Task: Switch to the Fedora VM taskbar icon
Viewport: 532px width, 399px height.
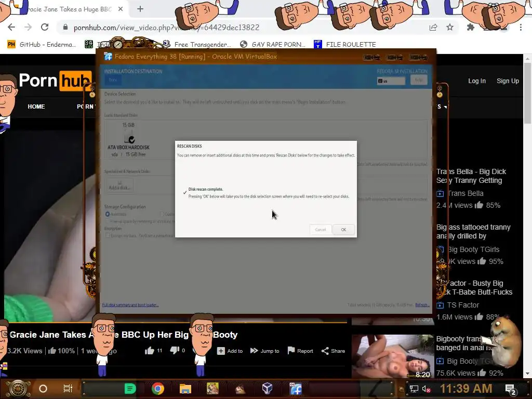Action: tap(296, 389)
